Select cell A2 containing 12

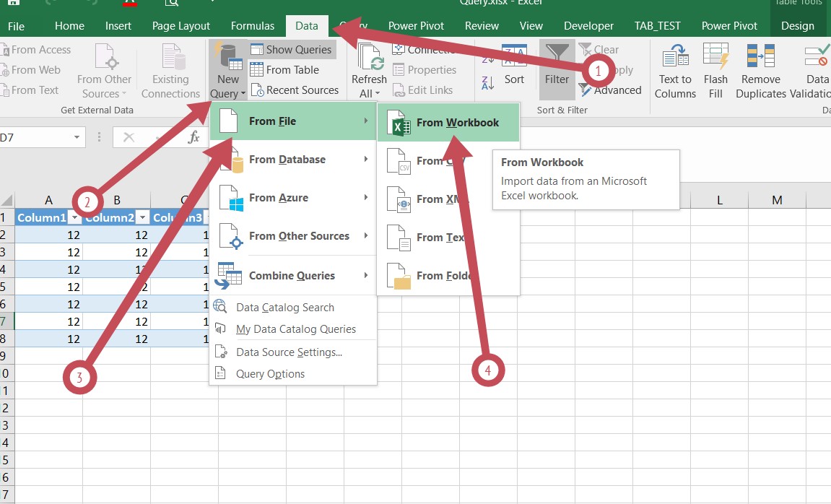[49, 235]
